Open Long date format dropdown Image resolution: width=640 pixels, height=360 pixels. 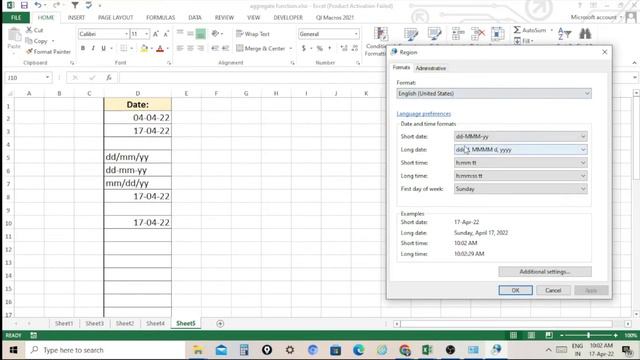(521, 149)
